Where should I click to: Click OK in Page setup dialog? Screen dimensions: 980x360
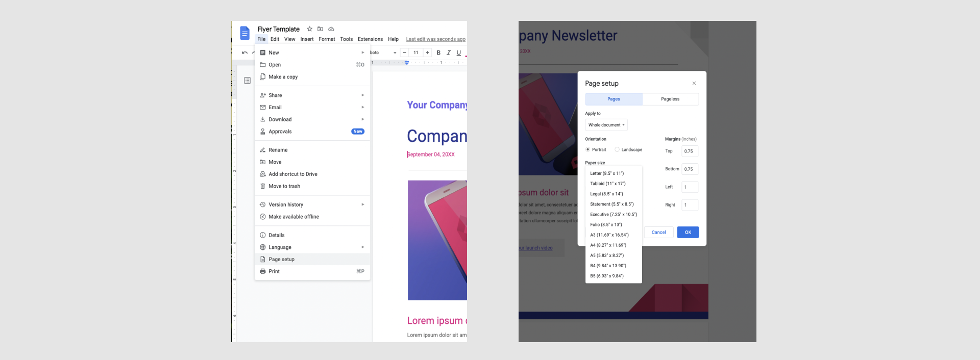coord(688,233)
